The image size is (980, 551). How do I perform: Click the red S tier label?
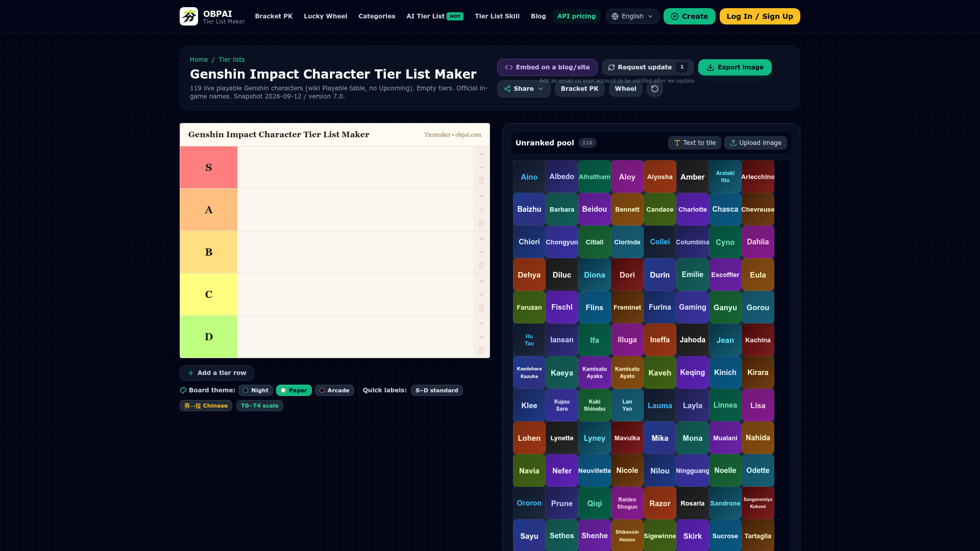209,167
